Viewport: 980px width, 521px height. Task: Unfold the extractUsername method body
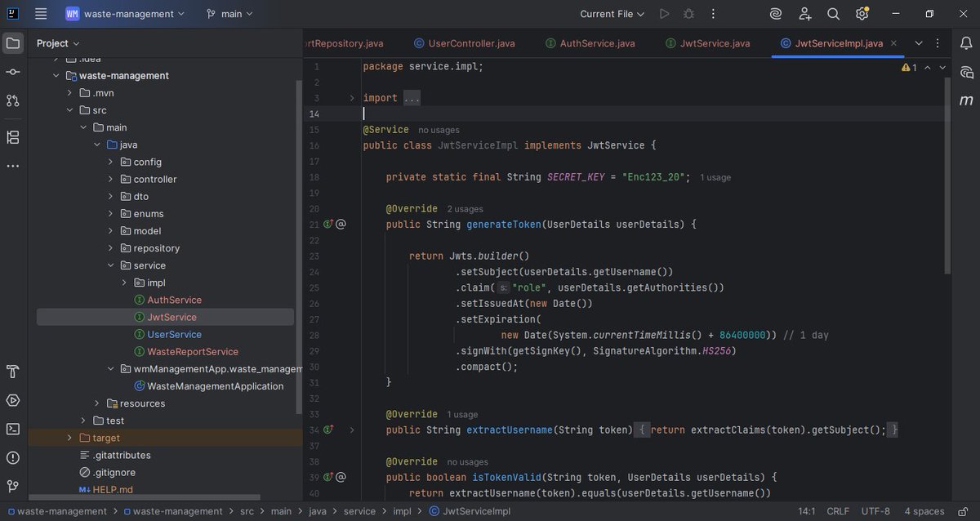[352, 430]
